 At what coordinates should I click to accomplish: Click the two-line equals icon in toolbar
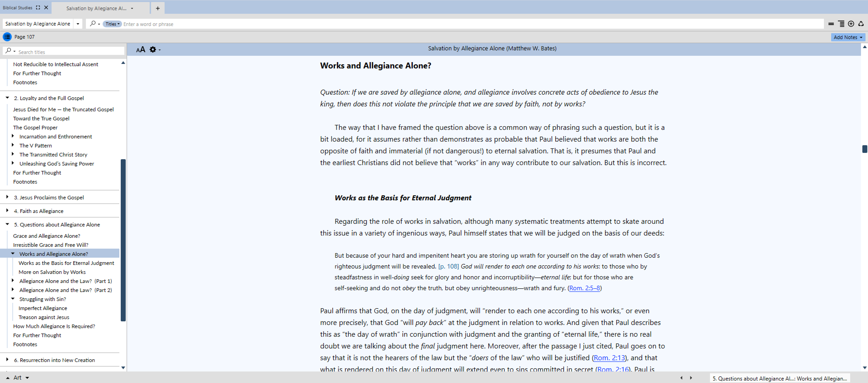(831, 24)
